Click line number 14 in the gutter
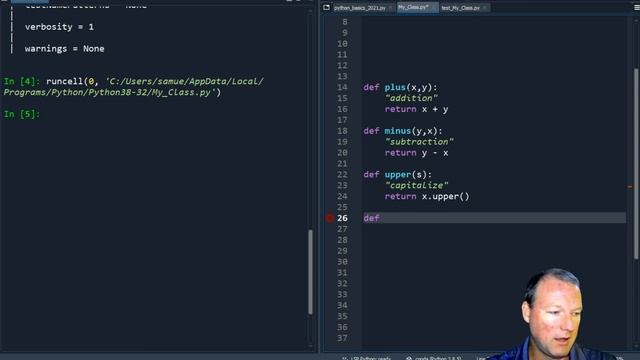640x360 pixels. 342,87
